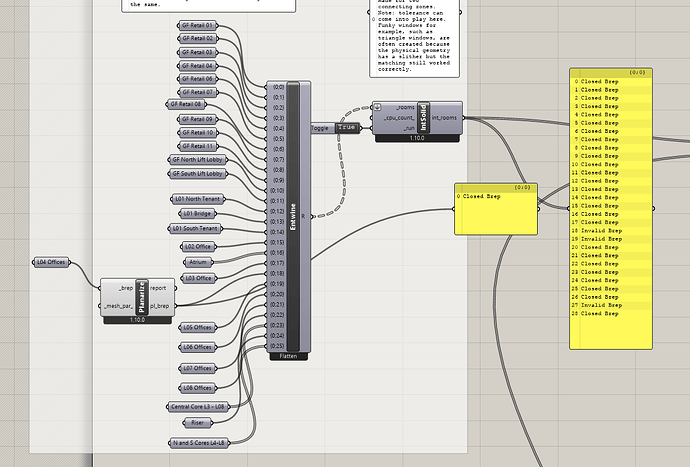Click the Flatten label under Entwine
Viewport: 690px width, 467px height.
tap(288, 356)
